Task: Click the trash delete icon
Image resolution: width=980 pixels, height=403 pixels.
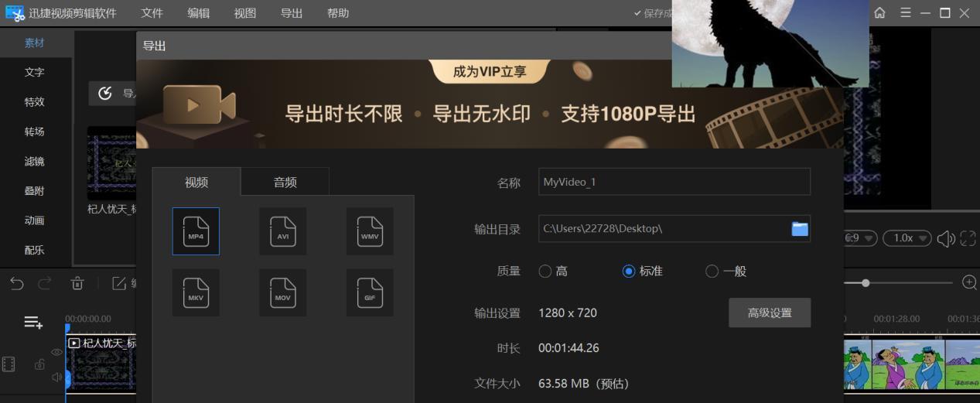Action: (x=77, y=283)
